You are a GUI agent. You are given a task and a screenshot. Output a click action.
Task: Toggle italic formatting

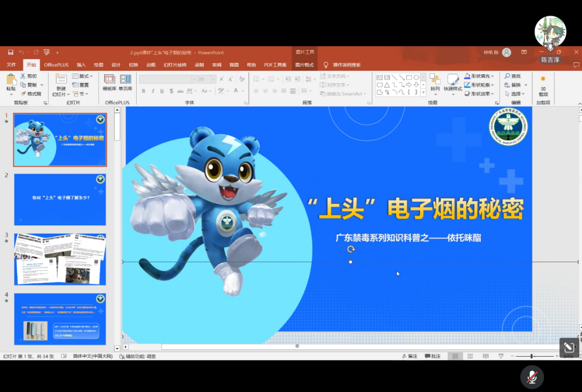(152, 91)
